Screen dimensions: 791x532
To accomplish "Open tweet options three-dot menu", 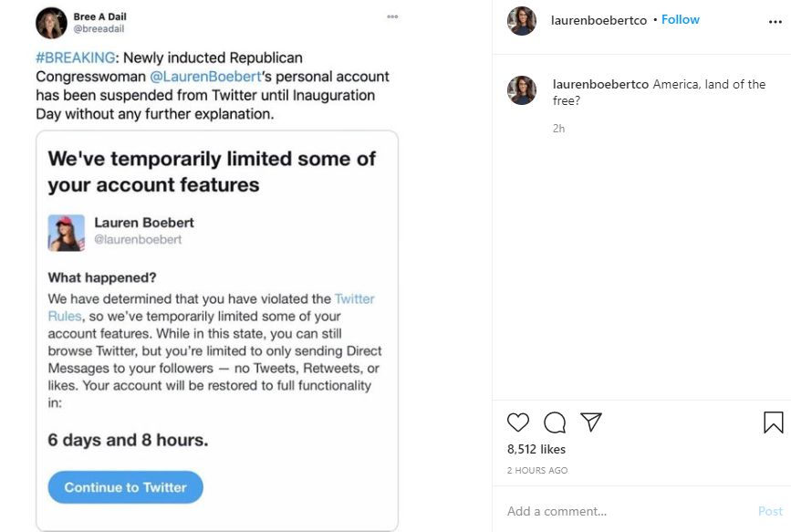I will pyautogui.click(x=392, y=16).
